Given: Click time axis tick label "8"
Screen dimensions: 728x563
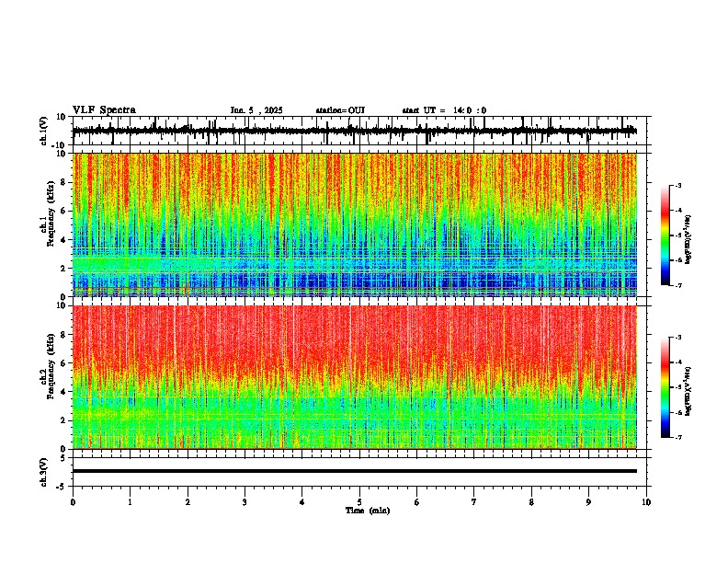Looking at the screenshot, I should point(531,502).
